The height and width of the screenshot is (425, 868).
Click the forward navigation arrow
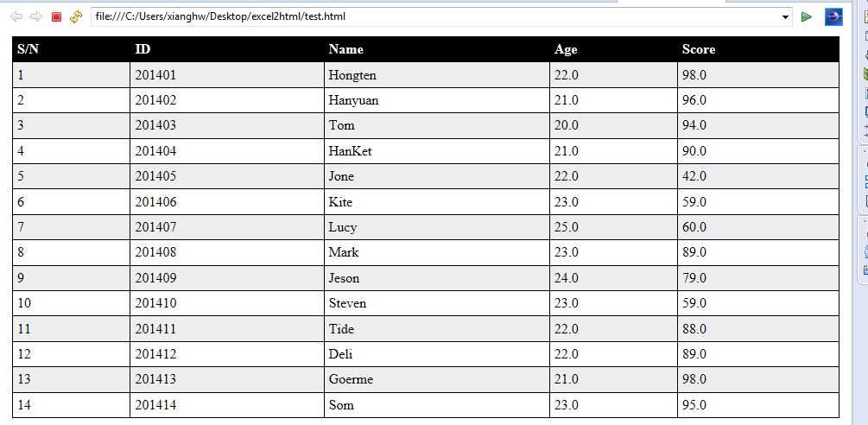tap(35, 16)
